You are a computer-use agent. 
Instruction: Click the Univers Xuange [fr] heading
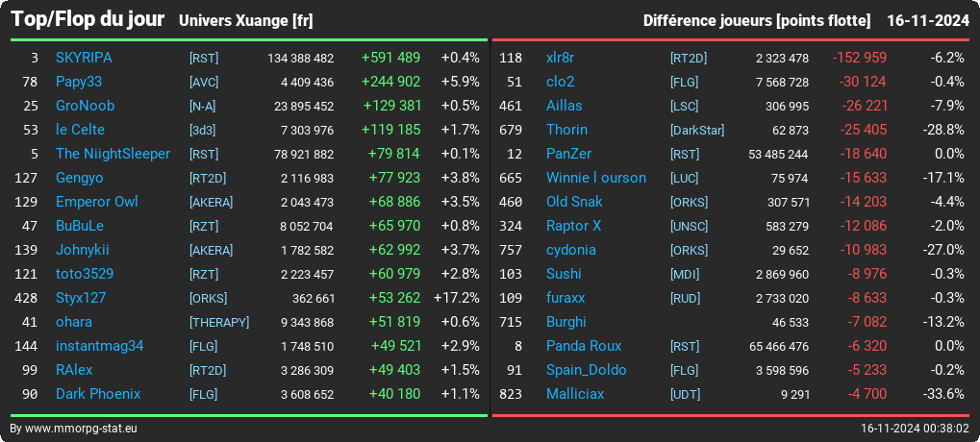pos(245,21)
